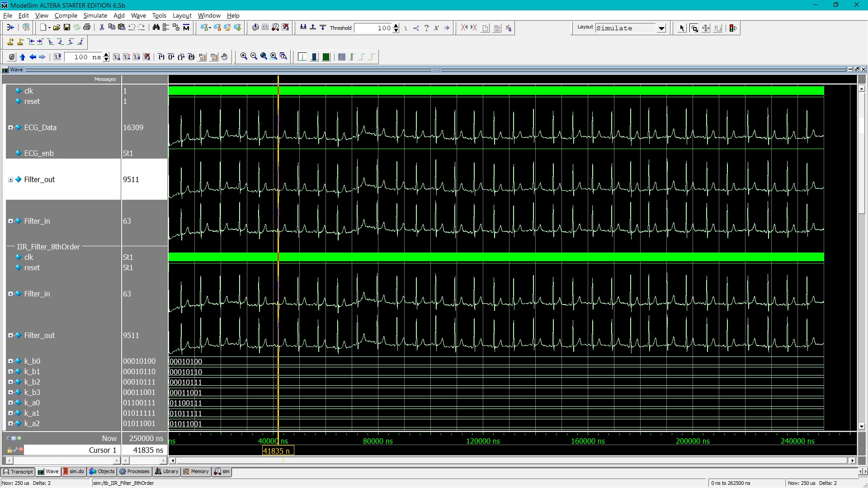This screenshot has height=488, width=868.
Task: Expand the k_a0 coefficient signal
Action: (x=10, y=403)
